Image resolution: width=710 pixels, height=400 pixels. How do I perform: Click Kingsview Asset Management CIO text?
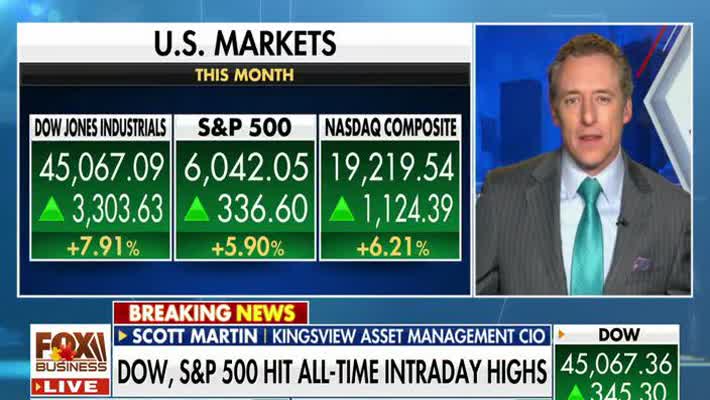tap(408, 336)
